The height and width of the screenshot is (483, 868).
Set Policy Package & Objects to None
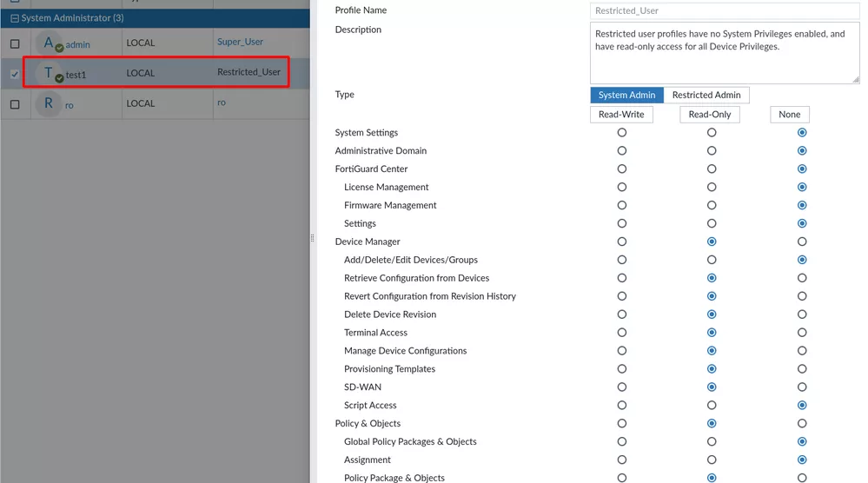coord(802,478)
